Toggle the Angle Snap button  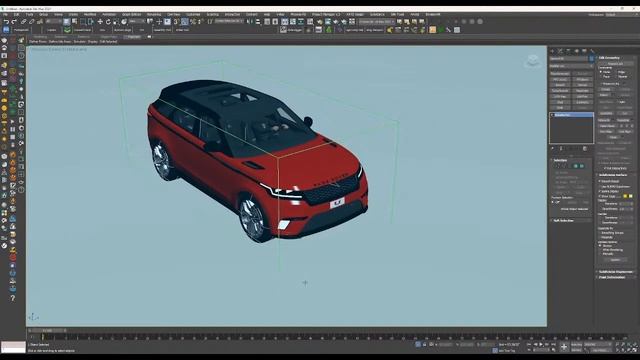tap(184, 22)
